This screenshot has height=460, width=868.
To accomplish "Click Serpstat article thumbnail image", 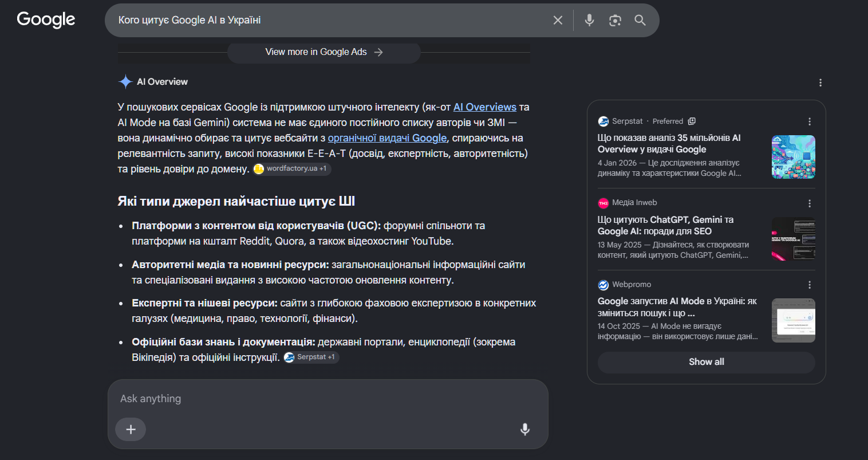I will coord(794,157).
